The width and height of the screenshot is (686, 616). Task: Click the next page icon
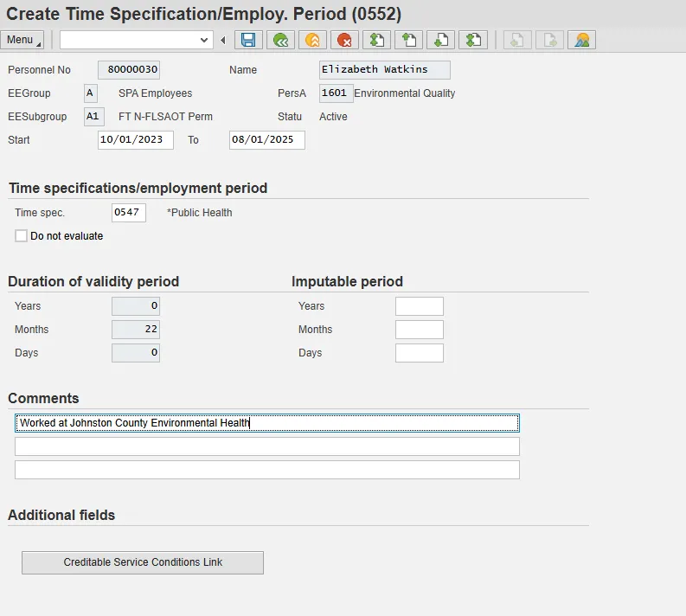pyautogui.click(x=440, y=40)
